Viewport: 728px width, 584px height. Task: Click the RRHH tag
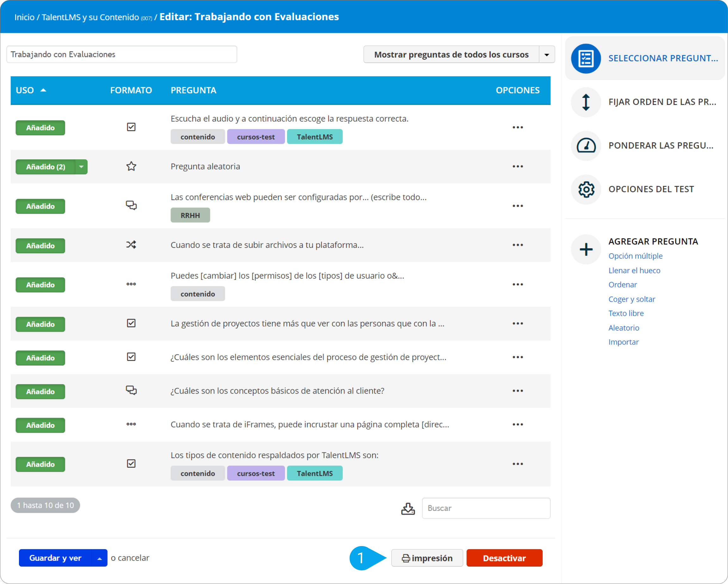click(190, 215)
